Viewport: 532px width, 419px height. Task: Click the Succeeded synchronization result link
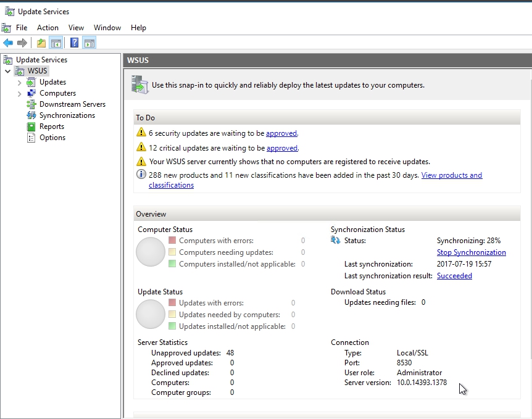pos(454,276)
